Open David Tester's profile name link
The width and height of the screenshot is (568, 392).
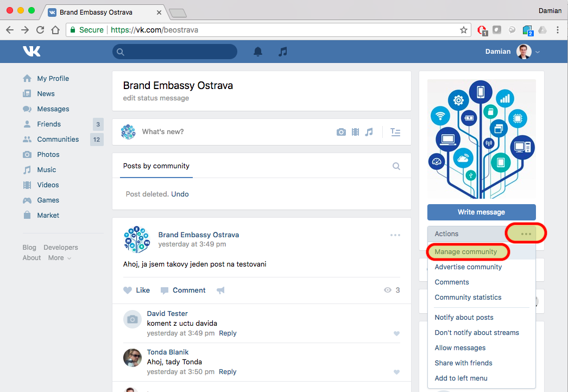[167, 314]
